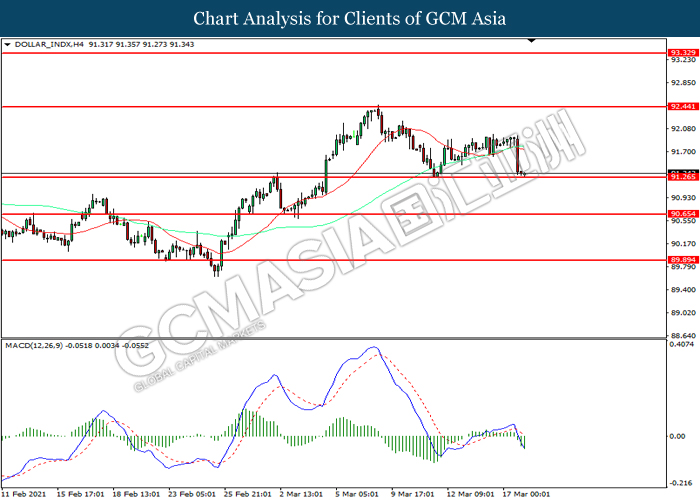
Task: Click the 0.00 MACD zero level label
Action: point(678,437)
